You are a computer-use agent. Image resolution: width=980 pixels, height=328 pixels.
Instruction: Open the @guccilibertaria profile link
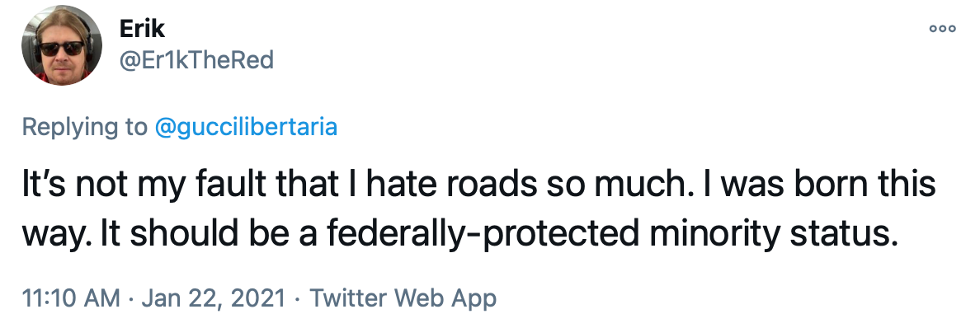(246, 128)
